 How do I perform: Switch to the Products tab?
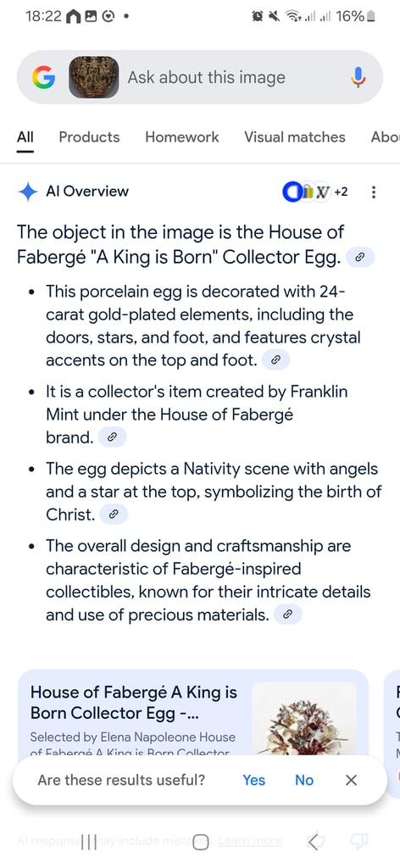point(89,137)
